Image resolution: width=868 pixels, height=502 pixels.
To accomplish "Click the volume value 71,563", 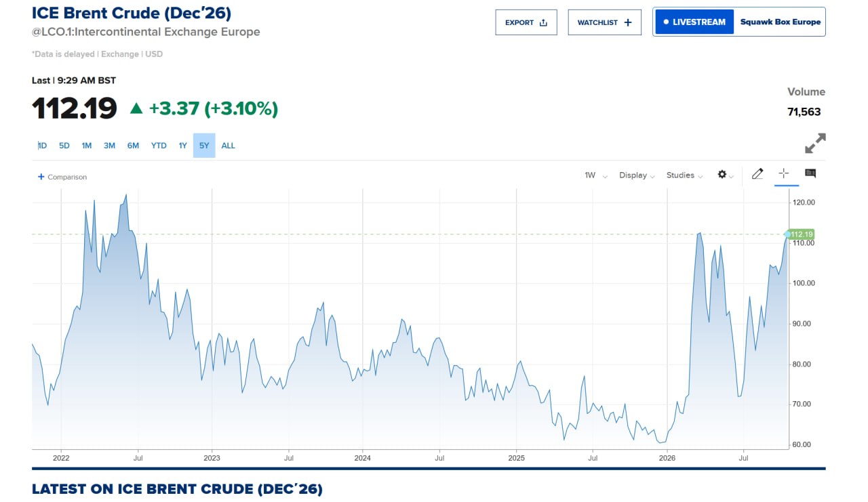I will coord(804,112).
